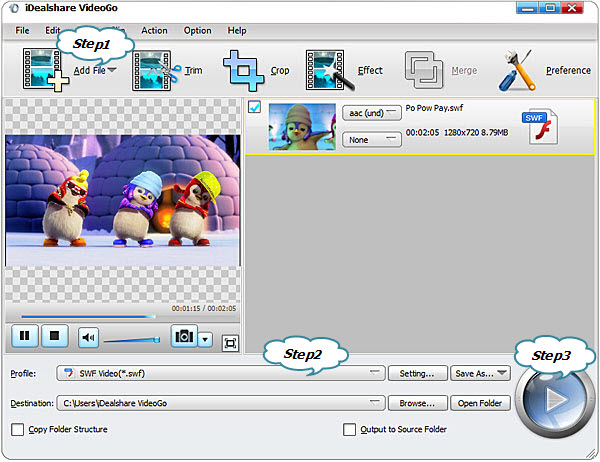Click the Trim scissors icon
This screenshot has width=600, height=462.
156,71
